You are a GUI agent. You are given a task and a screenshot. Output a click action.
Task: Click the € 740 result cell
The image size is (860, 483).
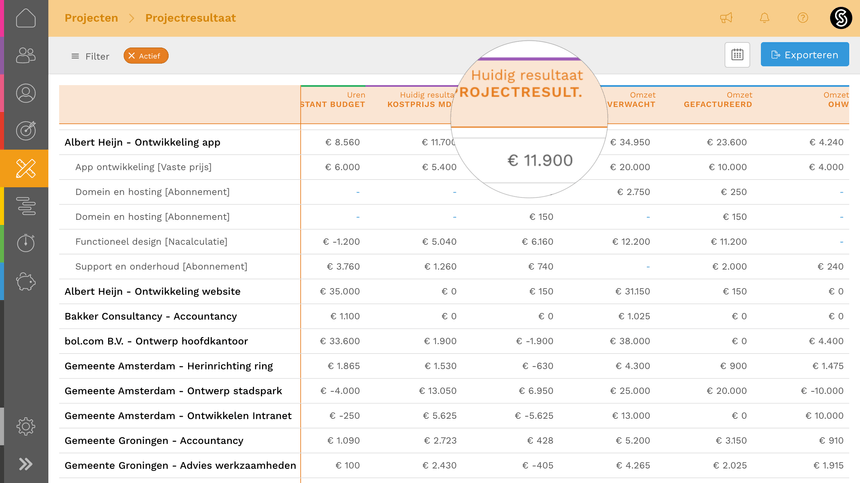(541, 266)
